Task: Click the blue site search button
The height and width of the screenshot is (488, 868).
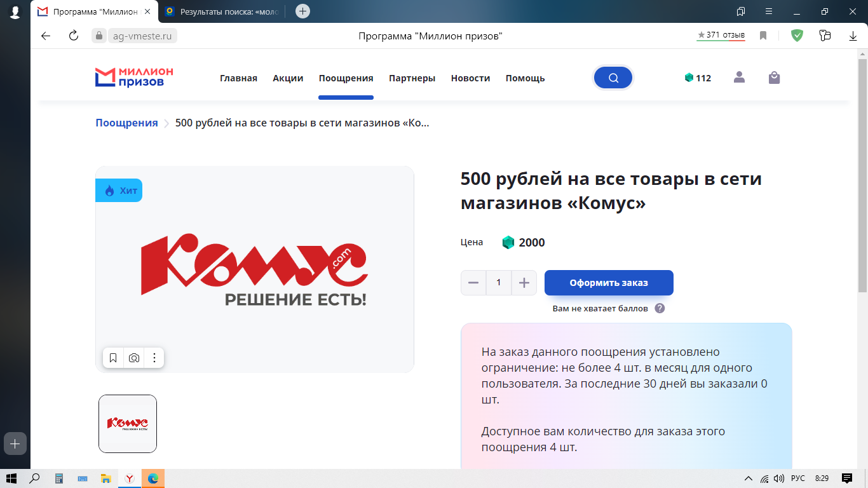Action: point(613,78)
